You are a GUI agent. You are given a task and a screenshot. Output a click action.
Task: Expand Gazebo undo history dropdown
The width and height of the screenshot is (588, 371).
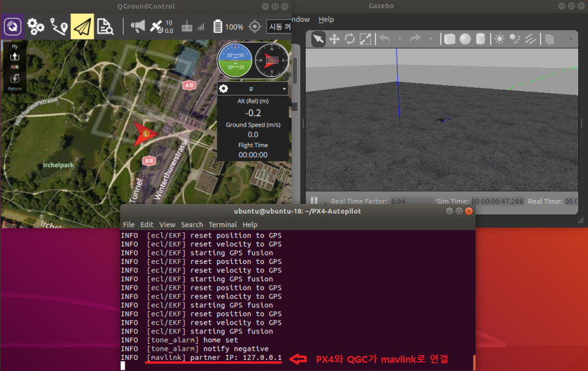[400, 39]
